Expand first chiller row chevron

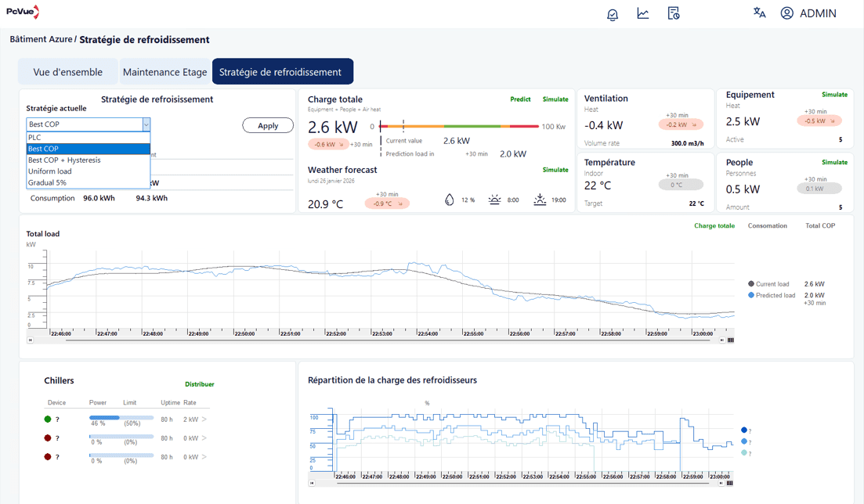coord(204,419)
